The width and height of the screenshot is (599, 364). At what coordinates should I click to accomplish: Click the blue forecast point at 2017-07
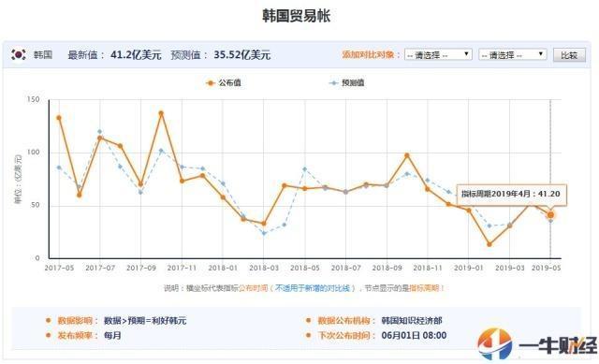point(100,132)
